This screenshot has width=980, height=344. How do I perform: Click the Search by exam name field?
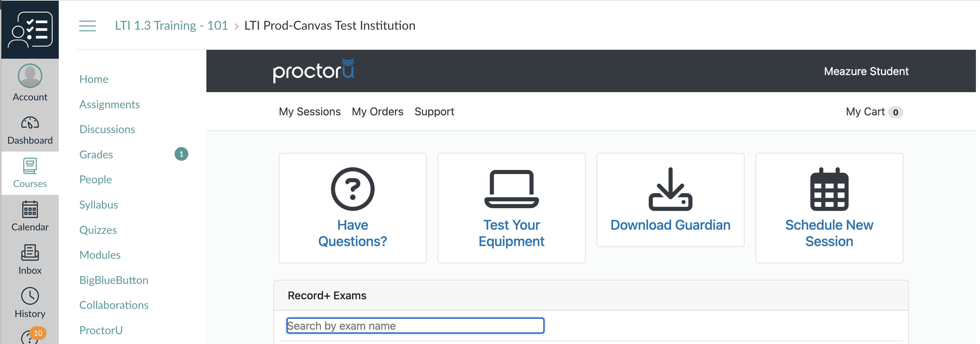[415, 326]
